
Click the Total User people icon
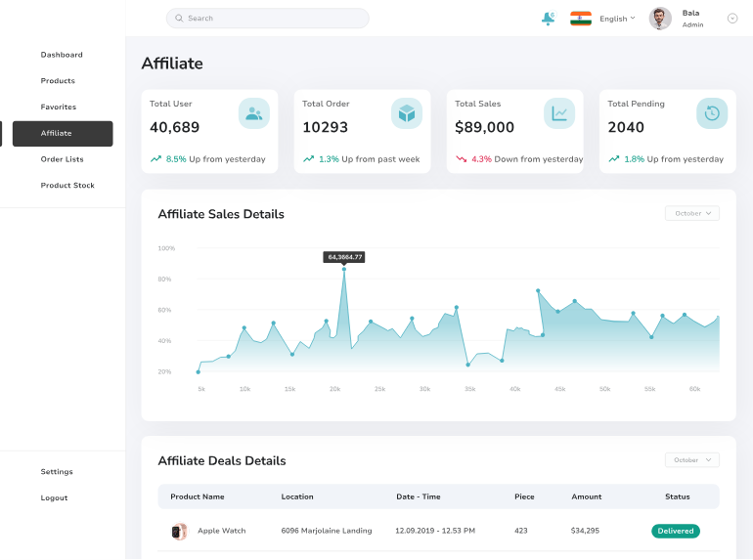pyautogui.click(x=254, y=113)
